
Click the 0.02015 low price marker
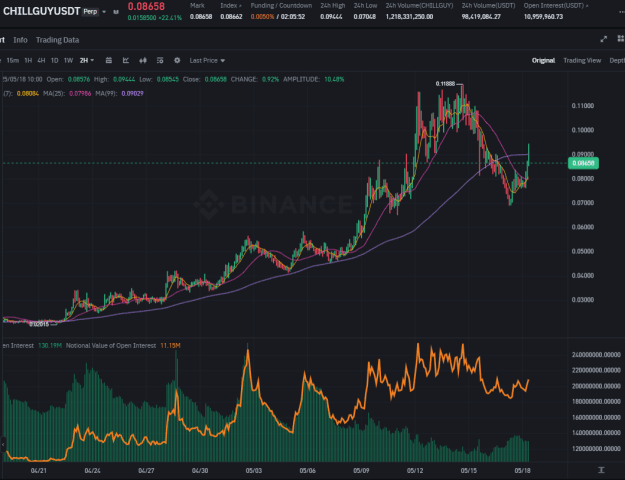(39, 325)
